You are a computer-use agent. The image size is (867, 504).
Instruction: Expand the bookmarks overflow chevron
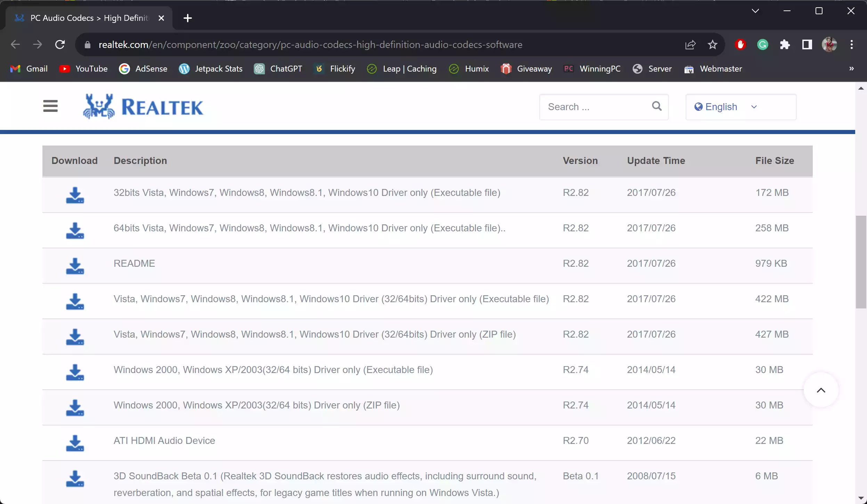pyautogui.click(x=851, y=69)
